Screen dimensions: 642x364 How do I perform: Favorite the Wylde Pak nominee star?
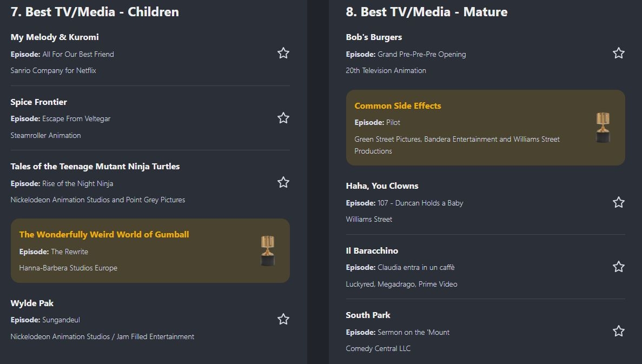[x=283, y=319]
